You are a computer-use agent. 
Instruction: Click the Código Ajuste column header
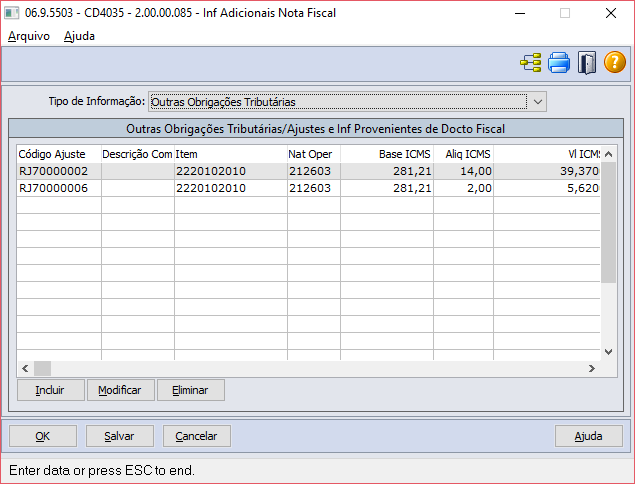point(59,154)
